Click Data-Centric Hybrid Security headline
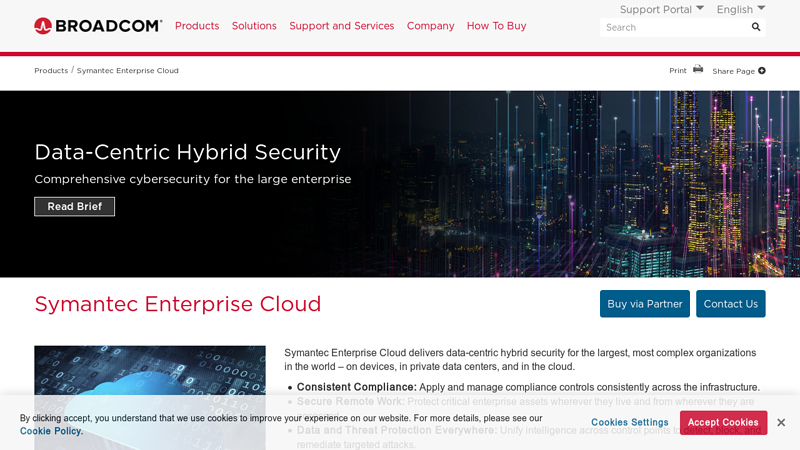This screenshot has width=800, height=450. (x=187, y=152)
